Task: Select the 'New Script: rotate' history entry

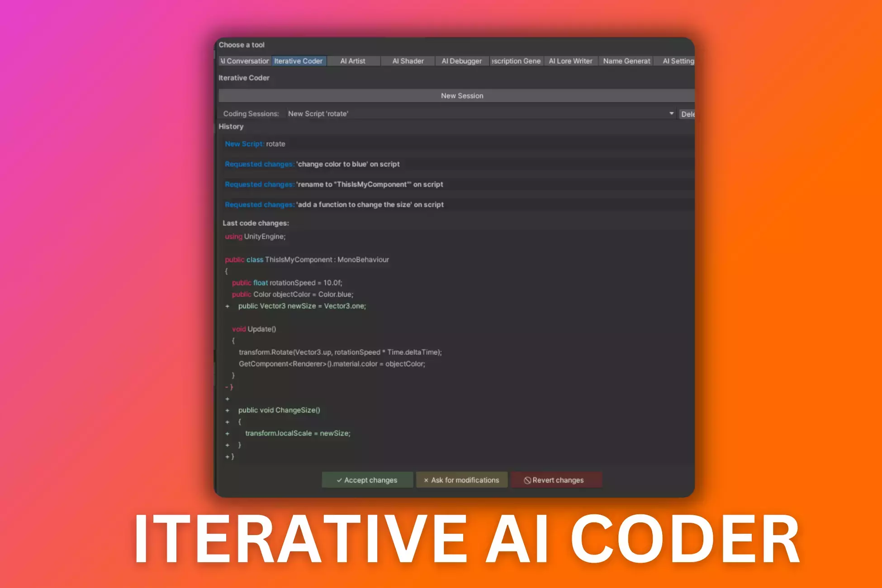Action: [255, 144]
